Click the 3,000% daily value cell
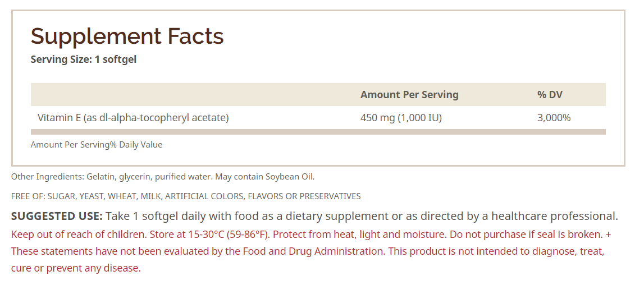 554,118
